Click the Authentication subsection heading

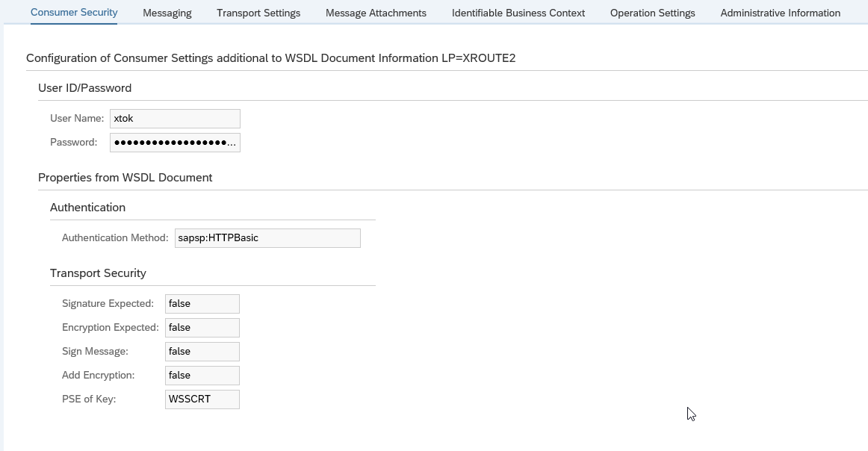87,208
